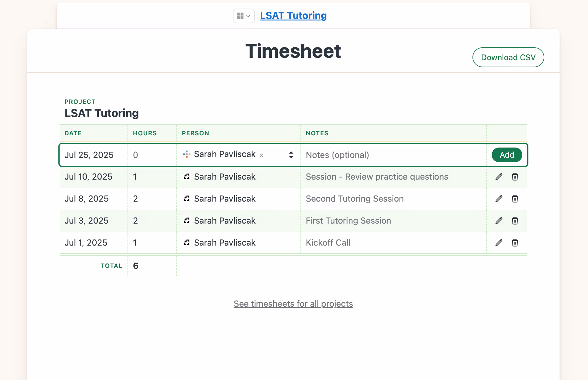Edit the "First Tutoring Session" entry
This screenshot has height=380, width=588.
tap(499, 221)
